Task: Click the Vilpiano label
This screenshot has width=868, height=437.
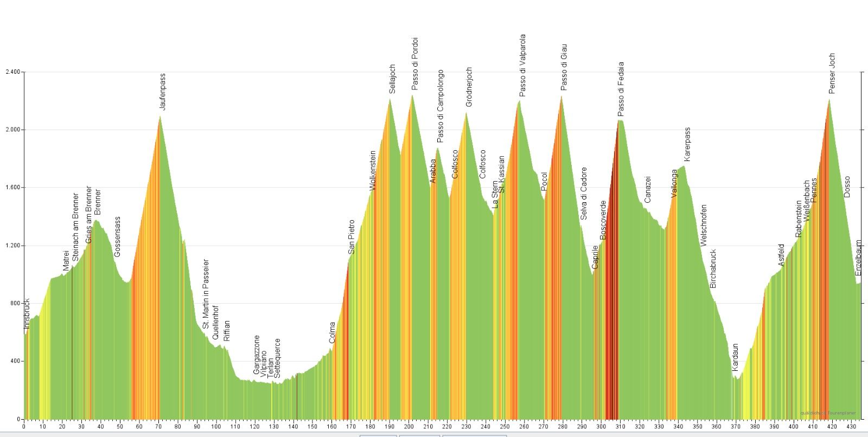Action: coord(264,364)
